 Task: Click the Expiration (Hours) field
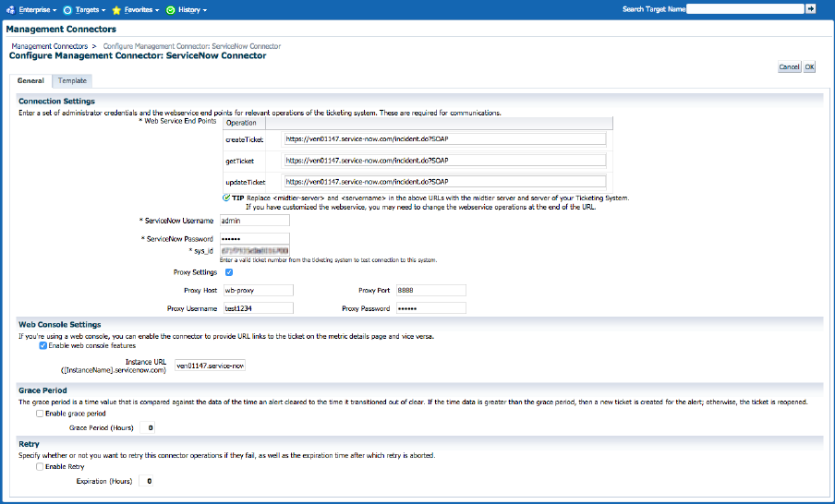[x=146, y=481]
